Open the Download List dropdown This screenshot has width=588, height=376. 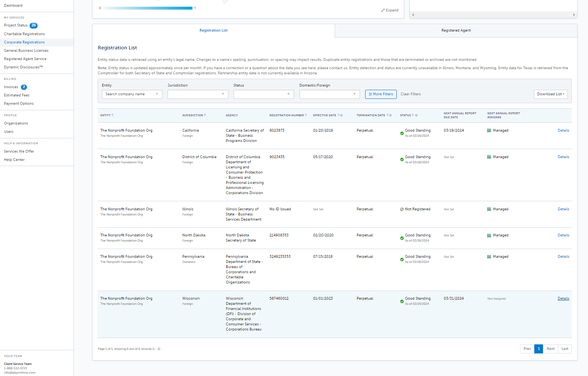point(551,94)
